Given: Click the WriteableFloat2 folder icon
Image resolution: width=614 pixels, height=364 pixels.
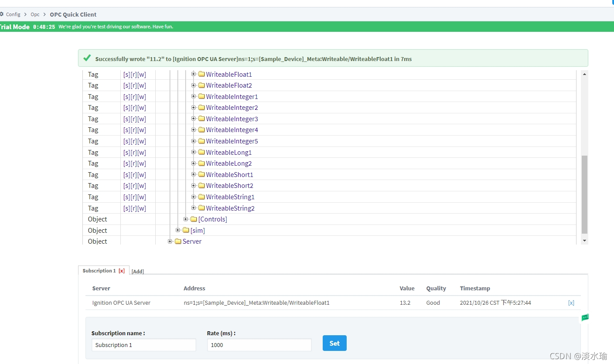Looking at the screenshot, I should (x=201, y=85).
